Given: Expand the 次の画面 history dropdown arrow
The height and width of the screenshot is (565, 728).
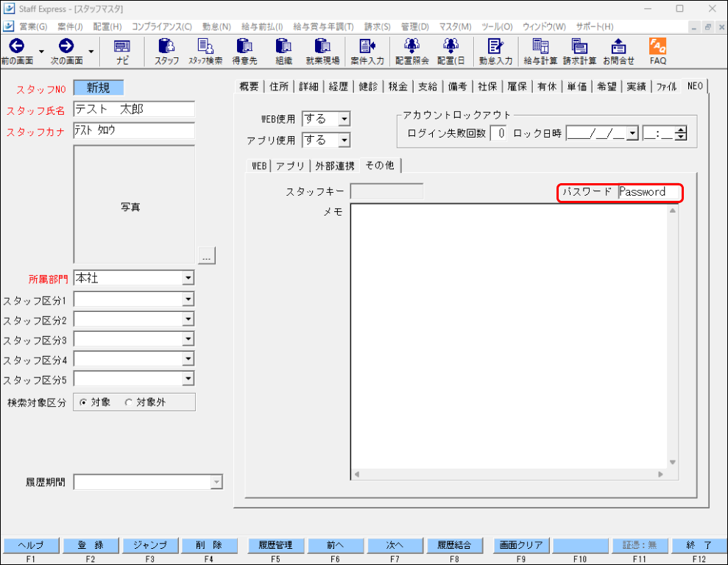Looking at the screenshot, I should 91,51.
